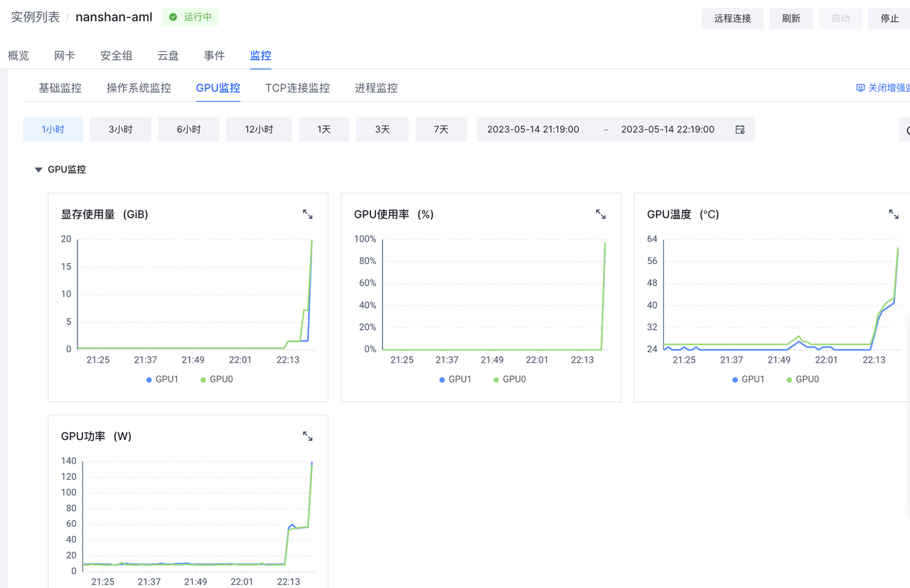Select the 7天 time range
This screenshot has height=588, width=910.
pos(441,129)
